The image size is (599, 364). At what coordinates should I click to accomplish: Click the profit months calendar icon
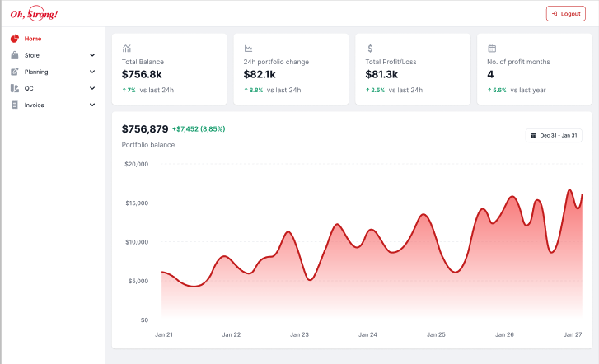[x=492, y=49]
